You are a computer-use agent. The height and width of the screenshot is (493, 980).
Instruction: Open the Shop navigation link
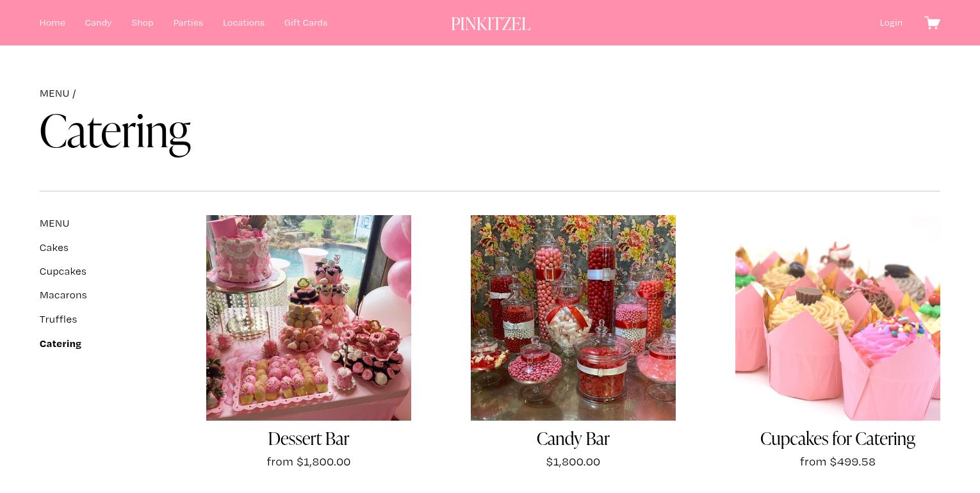[x=142, y=22]
